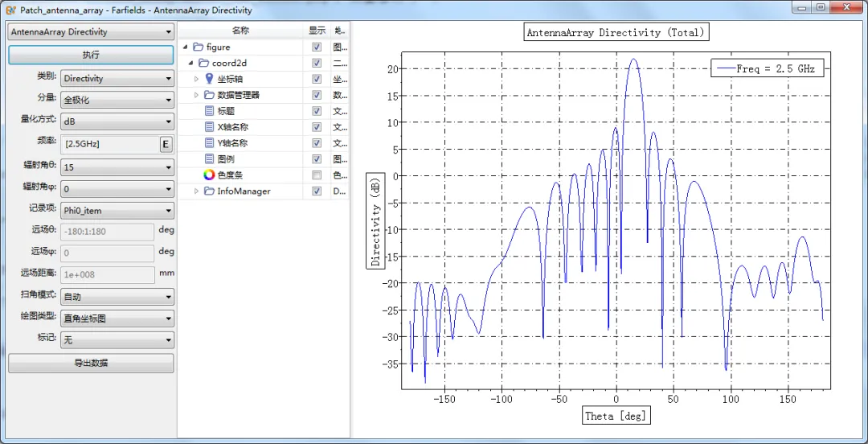868x444 pixels.
Task: Expand the InfoManager tree node
Action: click(x=196, y=191)
